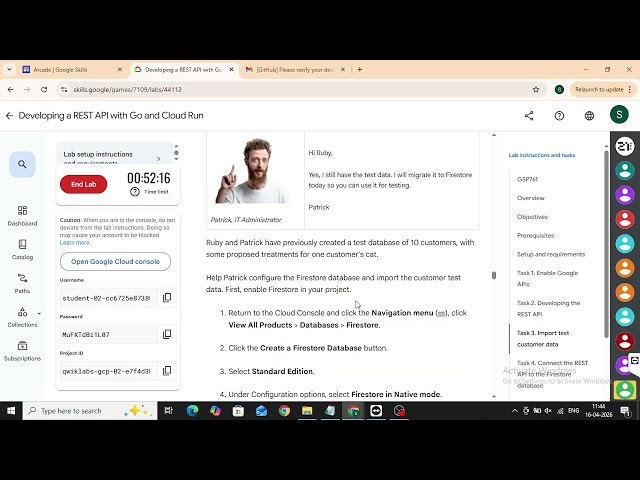Viewport: 640px width, 480px height.
Task: Click the Lab instructions and tasks heading
Action: (542, 155)
